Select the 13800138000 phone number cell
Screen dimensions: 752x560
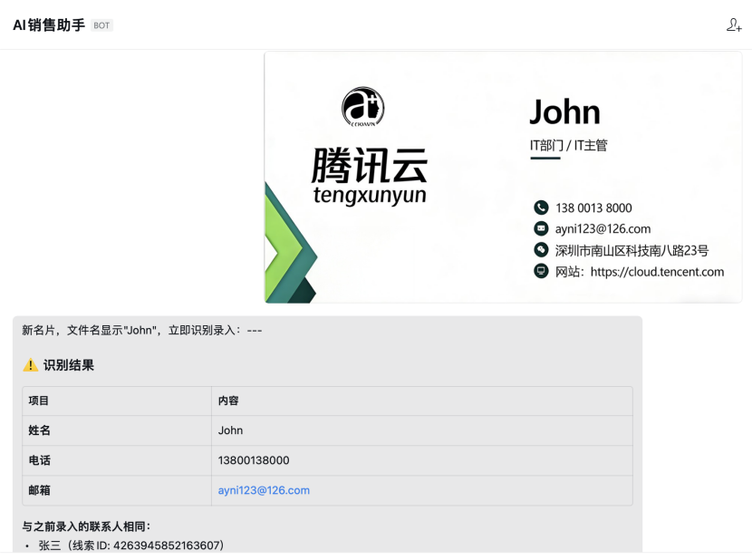pyautogui.click(x=254, y=460)
